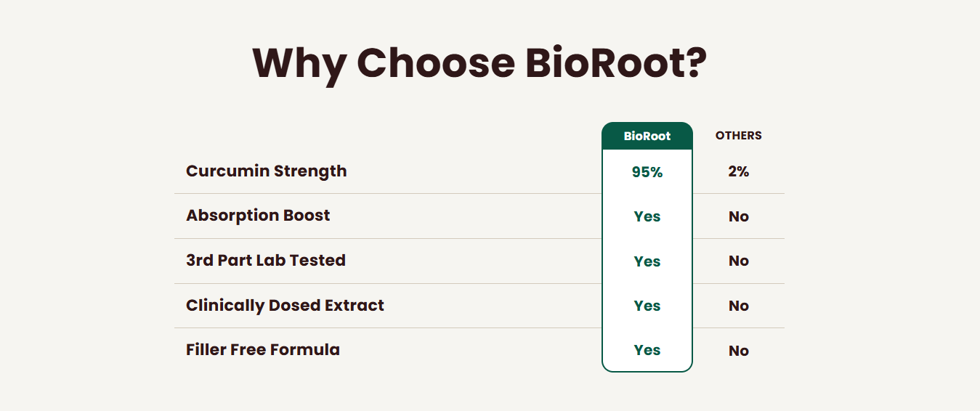Click the 95% value under BioRoot
980x411 pixels.
coord(647,172)
